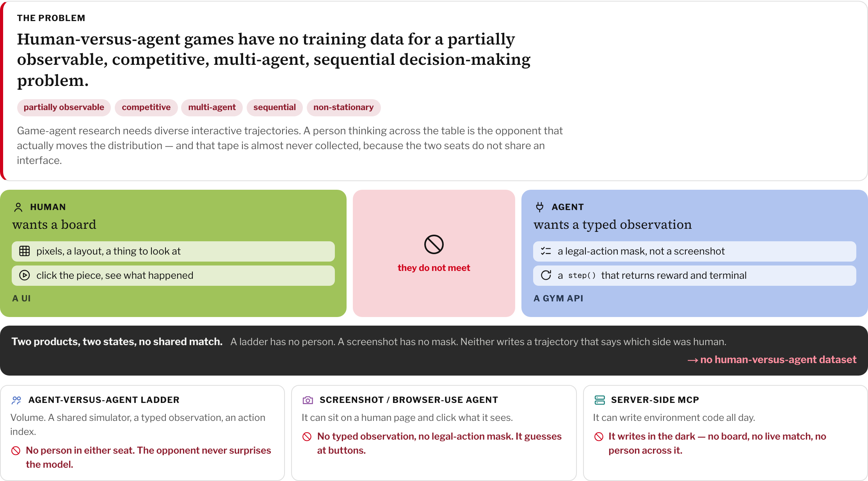Viewport: 868px width, 481px height.
Task: Click the person icon beside HUMAN
Action: [x=18, y=207]
